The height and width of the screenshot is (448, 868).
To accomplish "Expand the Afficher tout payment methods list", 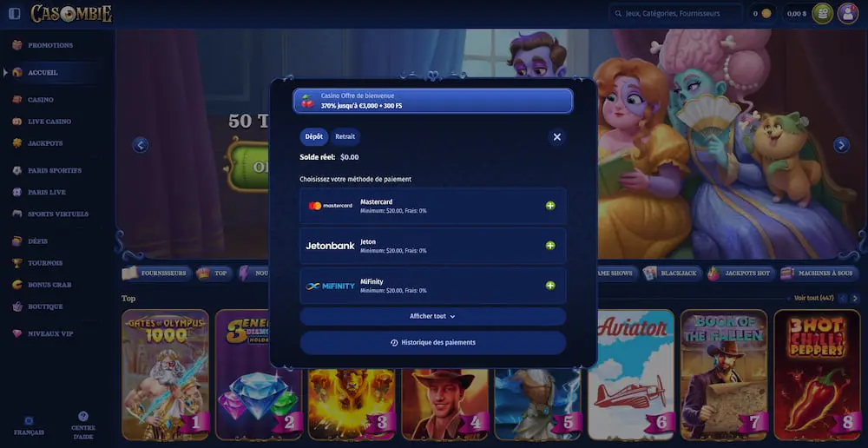I will point(432,316).
